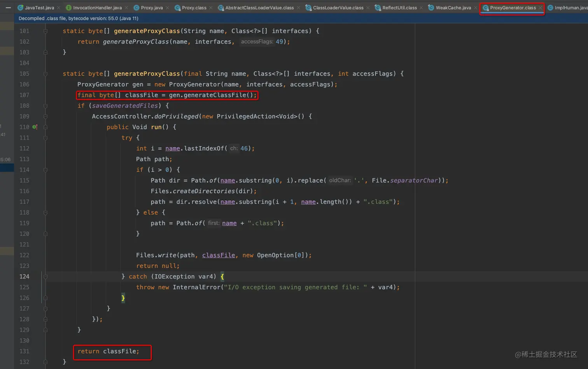Click underlined classFile on line 122
This screenshot has height=369, width=588.
coord(219,255)
